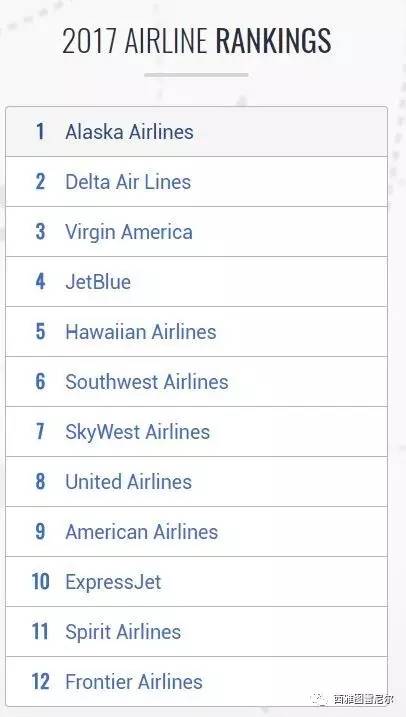
Task: Select Virgin America ranking row
Action: coord(196,231)
